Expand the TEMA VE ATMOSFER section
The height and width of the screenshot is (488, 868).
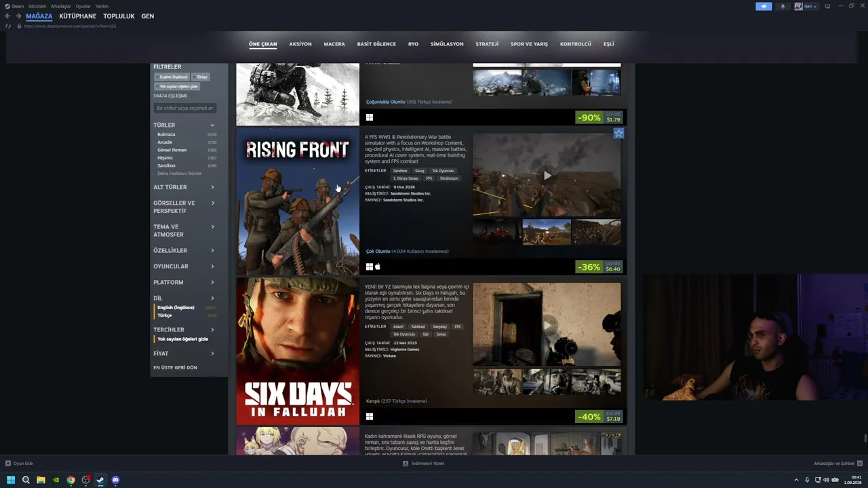184,230
